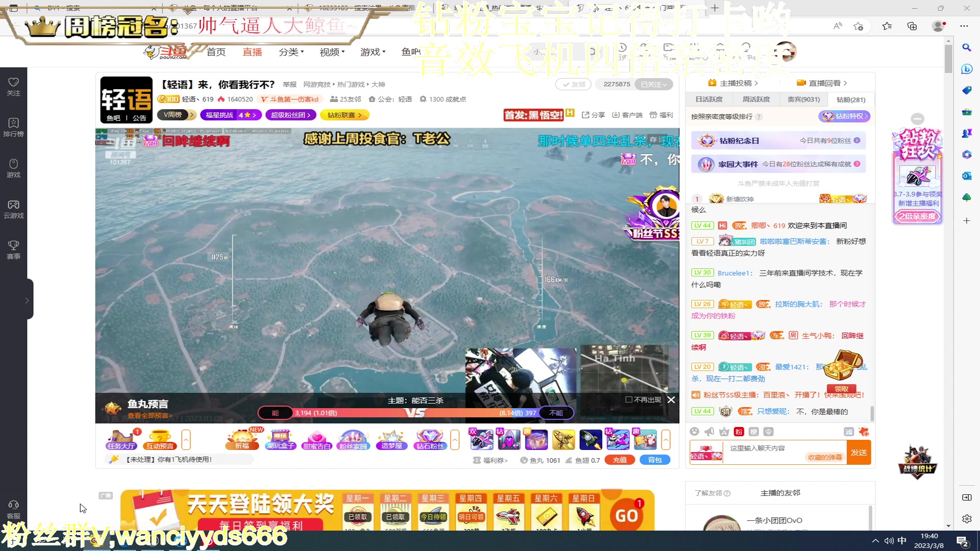
Task: Expand the V周榜 arrow
Action: click(192, 115)
